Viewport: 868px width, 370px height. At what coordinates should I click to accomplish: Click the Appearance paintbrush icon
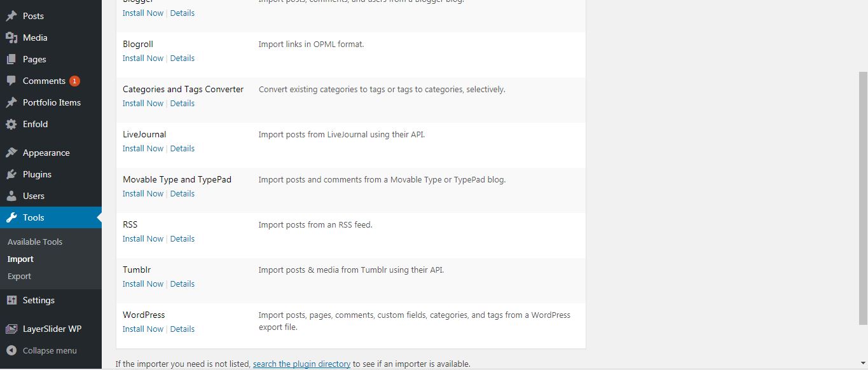[11, 153]
